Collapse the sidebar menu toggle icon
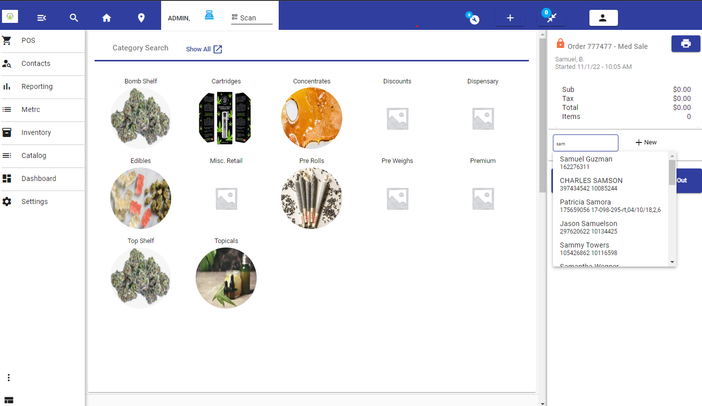 [x=42, y=18]
